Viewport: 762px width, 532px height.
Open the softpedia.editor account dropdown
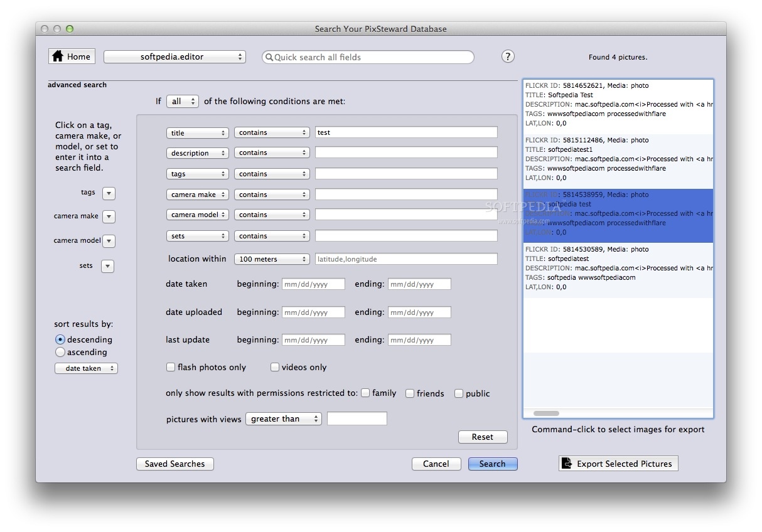[x=174, y=56]
